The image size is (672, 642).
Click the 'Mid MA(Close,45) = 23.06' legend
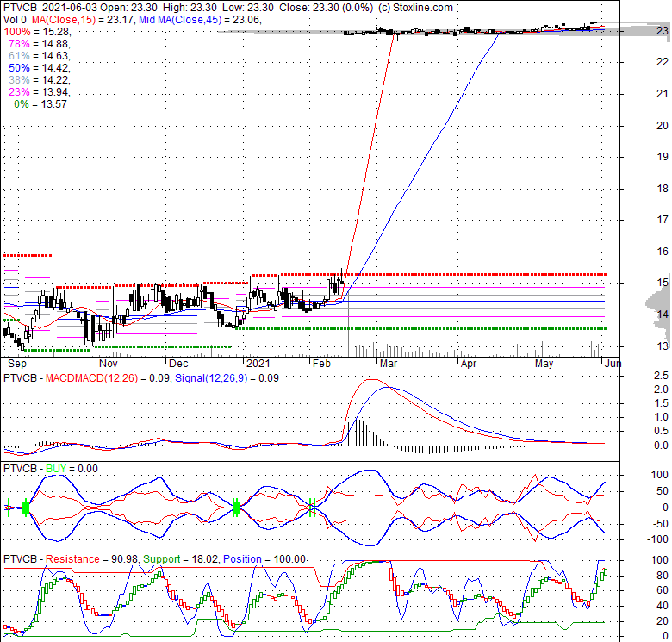click(199, 20)
